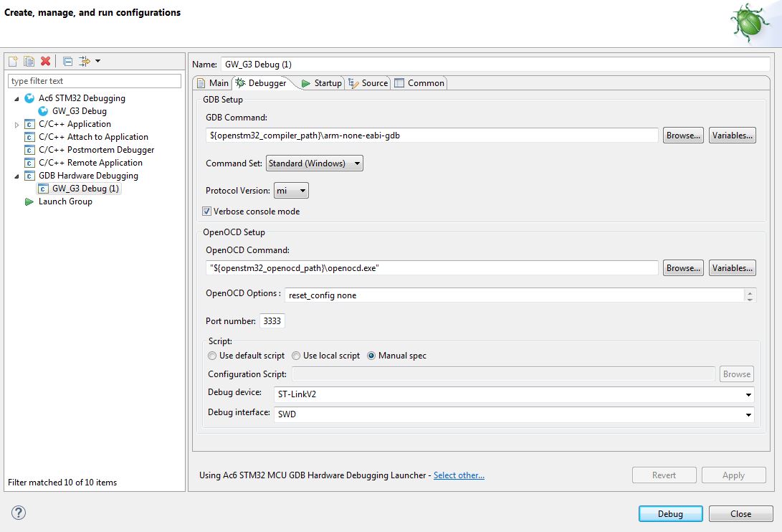Open the filter configurations toolbar menu
782x532 pixels.
point(90,62)
